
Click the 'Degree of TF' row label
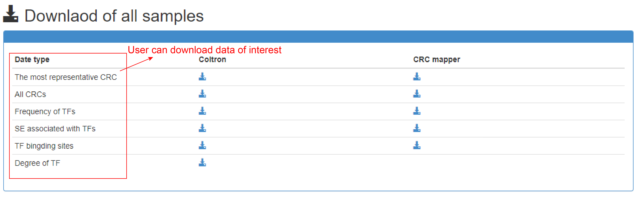coord(38,163)
